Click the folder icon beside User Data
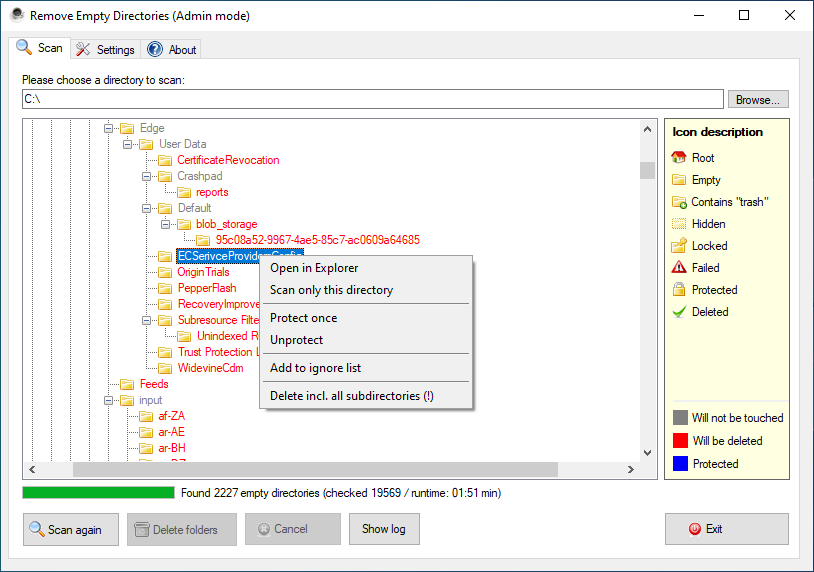 point(146,144)
